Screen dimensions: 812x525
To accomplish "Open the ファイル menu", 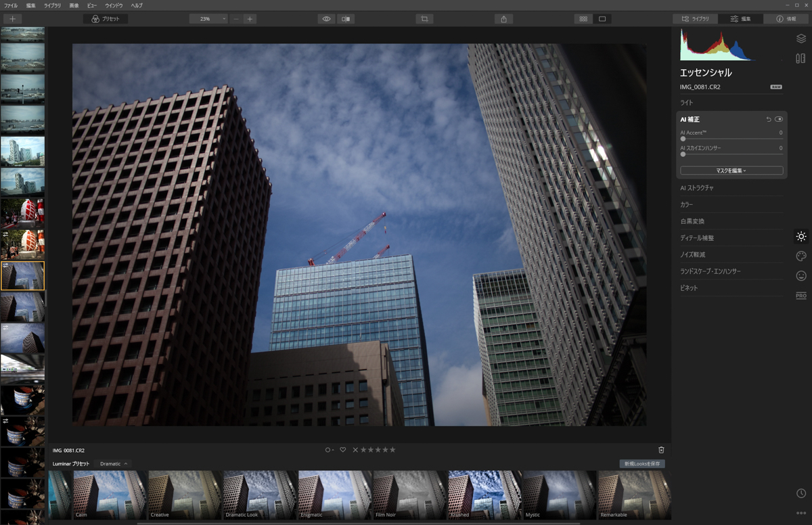I will 11,5.
